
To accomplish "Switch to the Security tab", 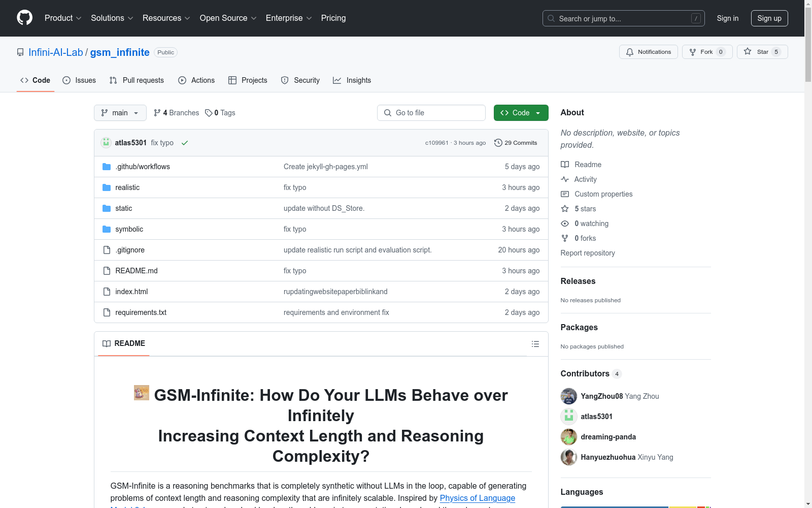I will [300, 80].
